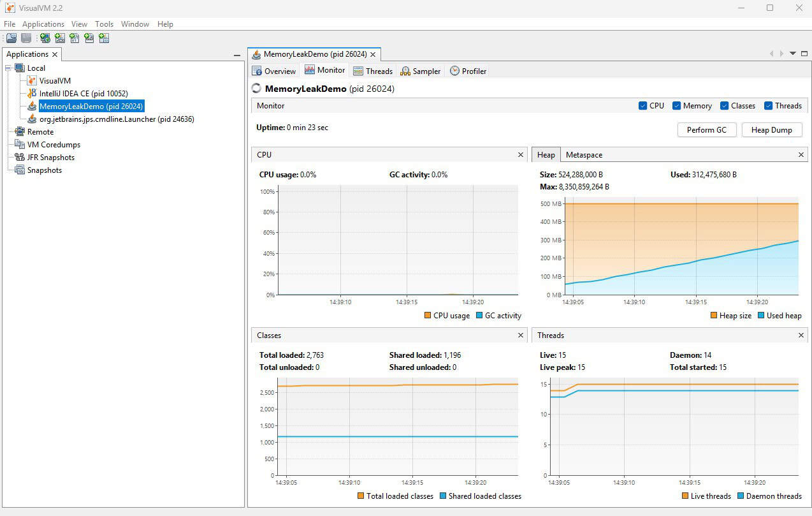Select the VisualVM application node
Image resolution: width=812 pixels, height=516 pixels.
tap(55, 81)
